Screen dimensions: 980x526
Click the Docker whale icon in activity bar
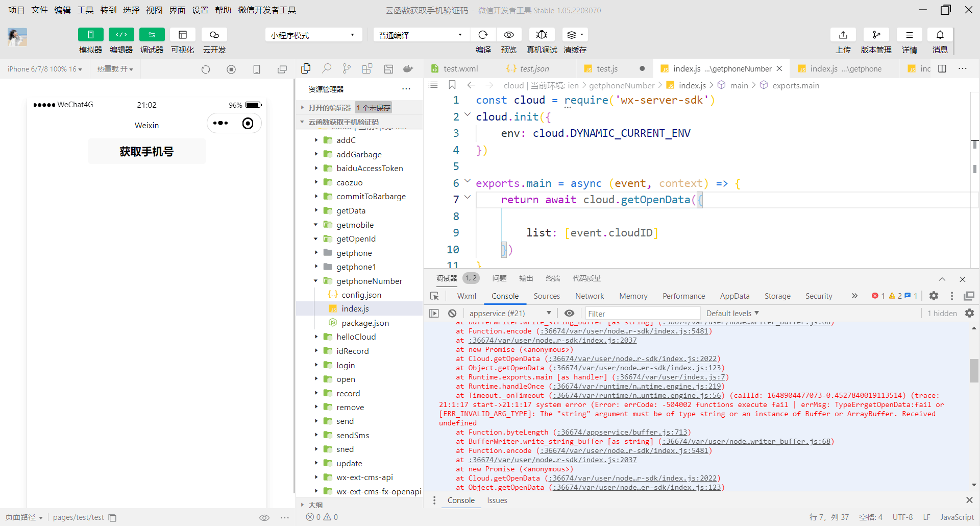tap(408, 68)
